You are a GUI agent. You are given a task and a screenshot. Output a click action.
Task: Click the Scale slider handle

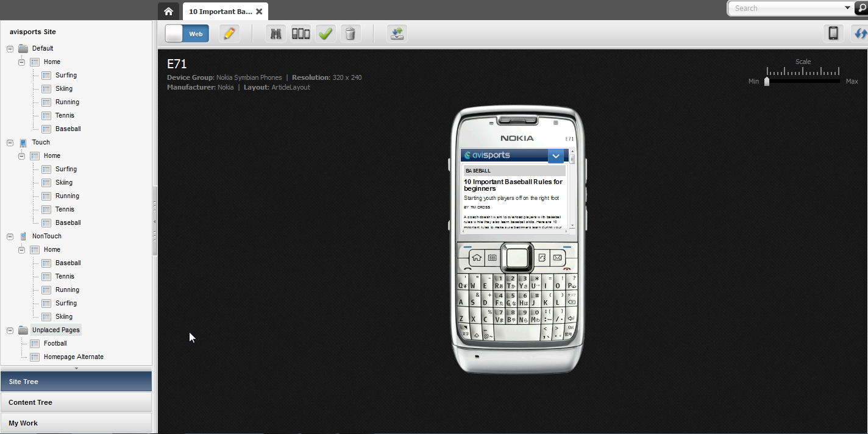point(767,81)
